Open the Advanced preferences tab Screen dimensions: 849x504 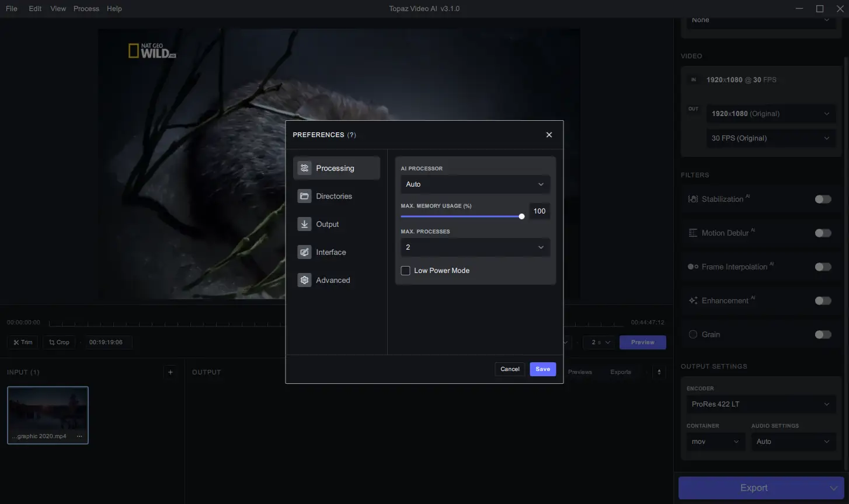336,280
